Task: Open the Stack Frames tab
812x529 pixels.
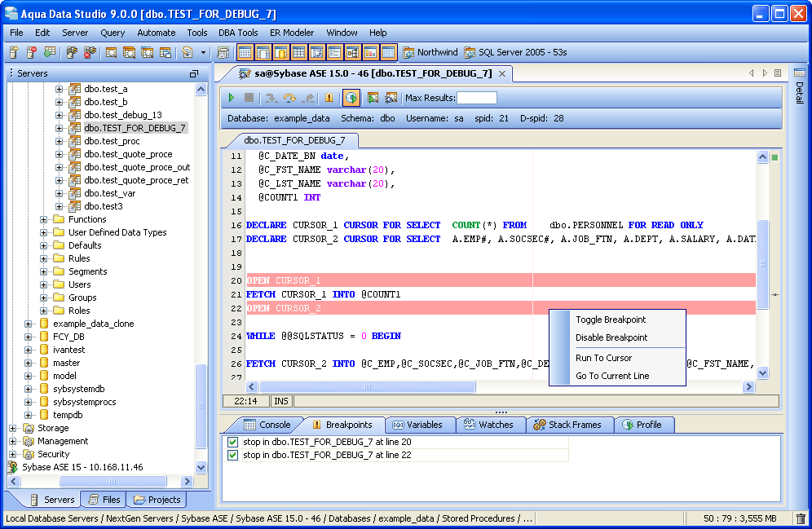Action: pyautogui.click(x=567, y=425)
